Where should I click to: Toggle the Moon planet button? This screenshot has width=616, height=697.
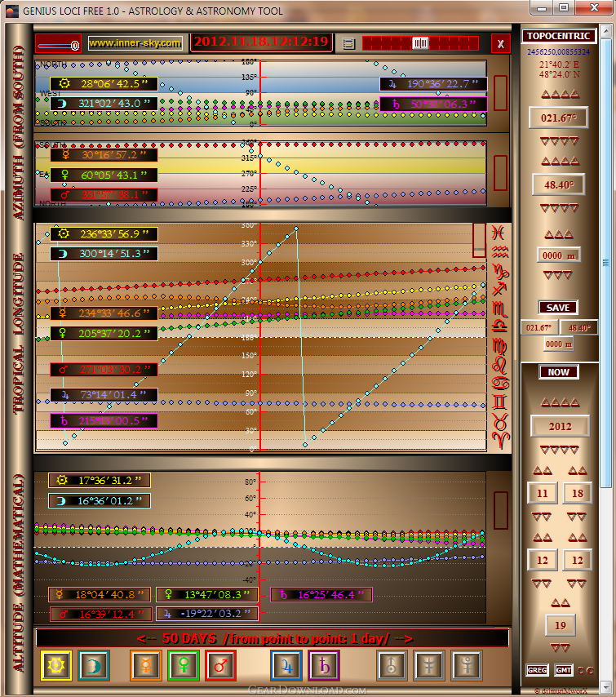pyautogui.click(x=94, y=665)
